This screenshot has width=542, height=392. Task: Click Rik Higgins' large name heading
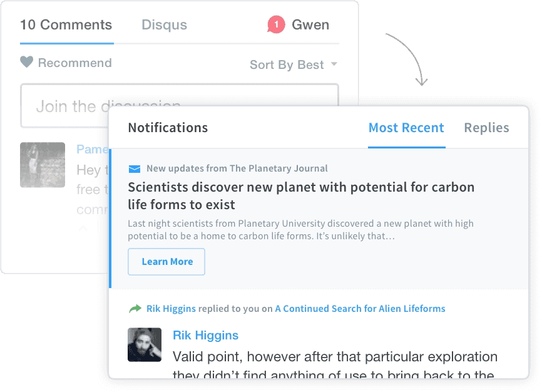[x=205, y=335]
